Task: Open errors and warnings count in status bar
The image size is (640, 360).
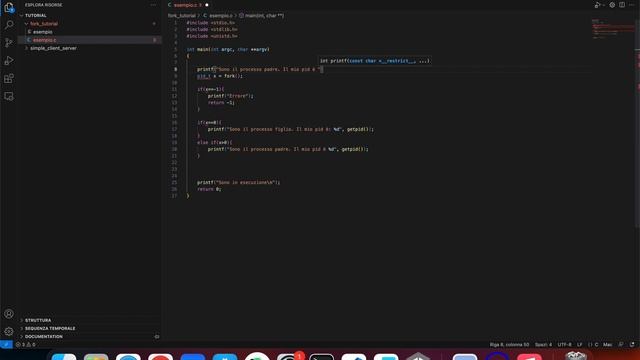Action: click(25, 344)
